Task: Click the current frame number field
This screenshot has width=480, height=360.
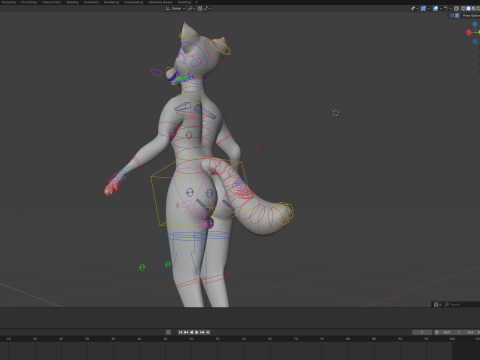Action: 422,332
